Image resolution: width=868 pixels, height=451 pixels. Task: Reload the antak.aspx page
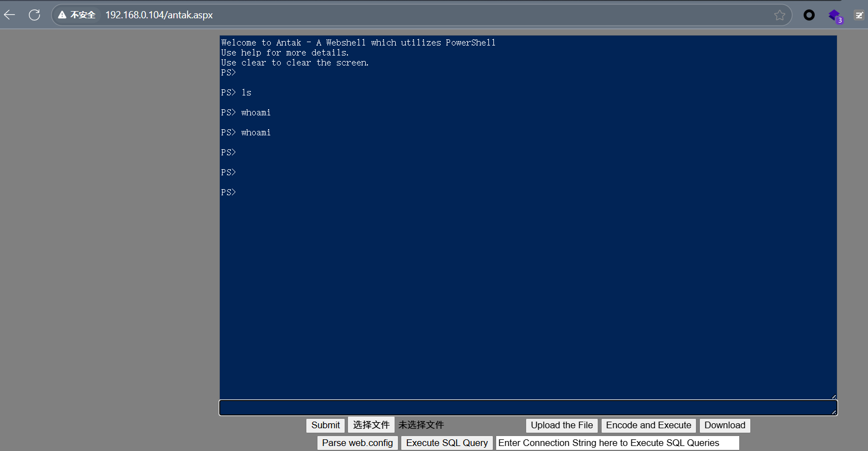34,15
